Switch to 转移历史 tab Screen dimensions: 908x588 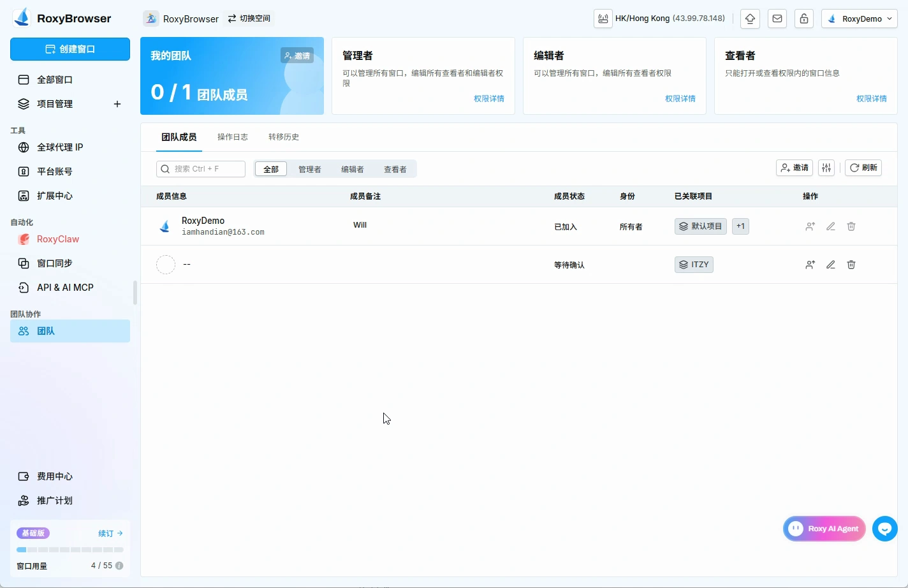click(284, 137)
